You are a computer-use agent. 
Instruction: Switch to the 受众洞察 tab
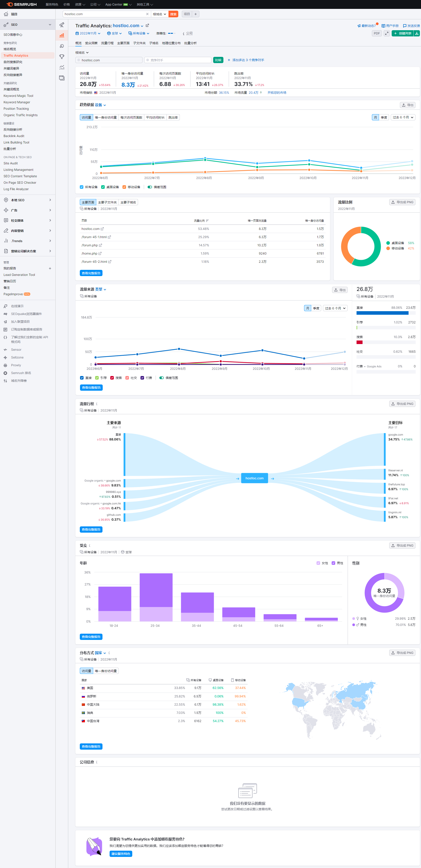coord(91,43)
